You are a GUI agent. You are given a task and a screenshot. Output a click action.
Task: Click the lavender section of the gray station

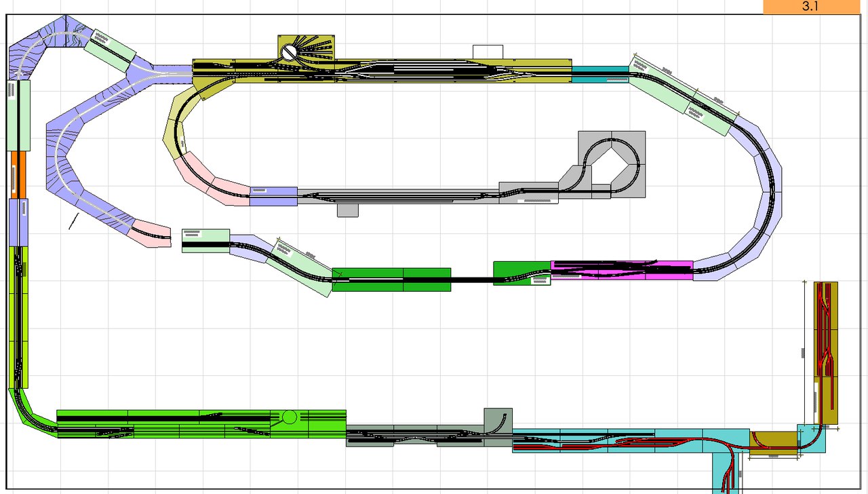click(x=273, y=196)
